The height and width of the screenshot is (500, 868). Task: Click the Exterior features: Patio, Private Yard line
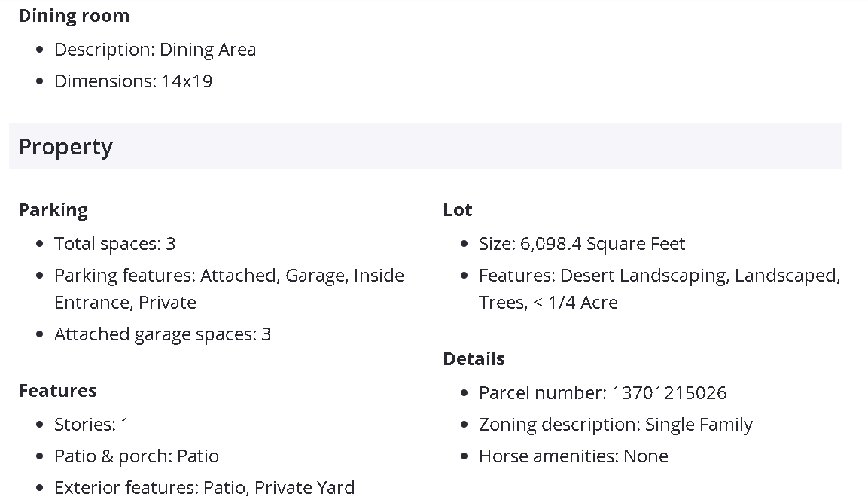[204, 488]
